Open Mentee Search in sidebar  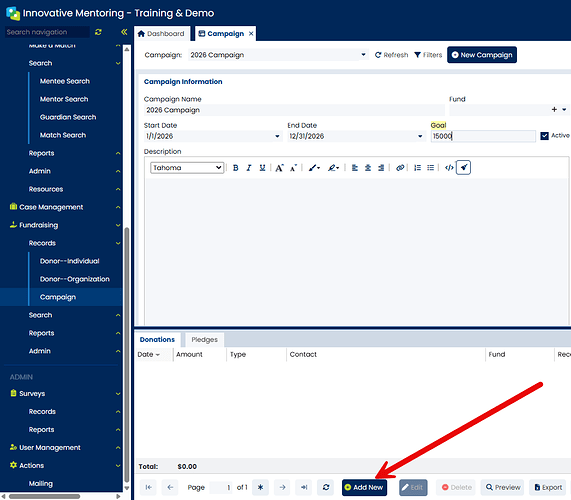click(65, 81)
